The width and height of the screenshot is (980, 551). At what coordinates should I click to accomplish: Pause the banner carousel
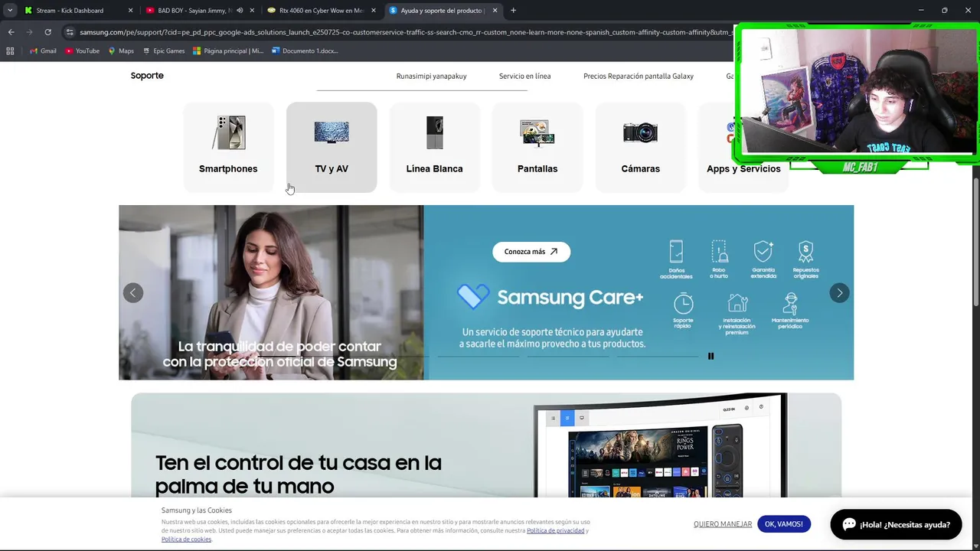click(x=710, y=356)
